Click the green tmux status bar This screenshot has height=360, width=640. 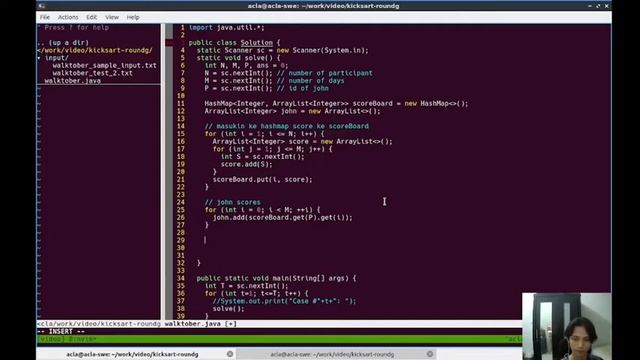(x=280, y=339)
